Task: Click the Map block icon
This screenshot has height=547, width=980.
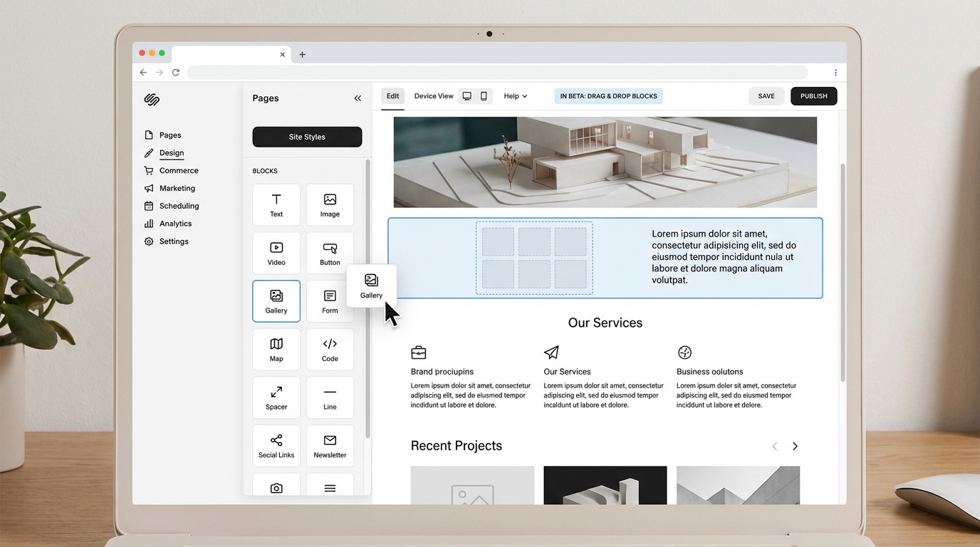Action: pos(276,349)
